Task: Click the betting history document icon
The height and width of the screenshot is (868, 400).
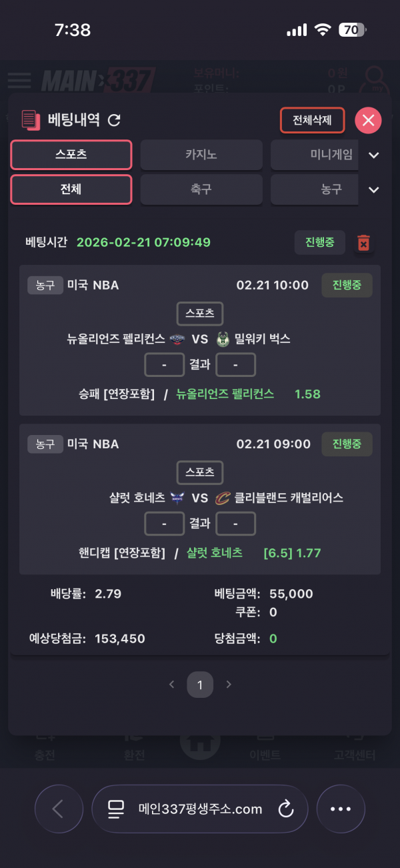Action: (30, 120)
